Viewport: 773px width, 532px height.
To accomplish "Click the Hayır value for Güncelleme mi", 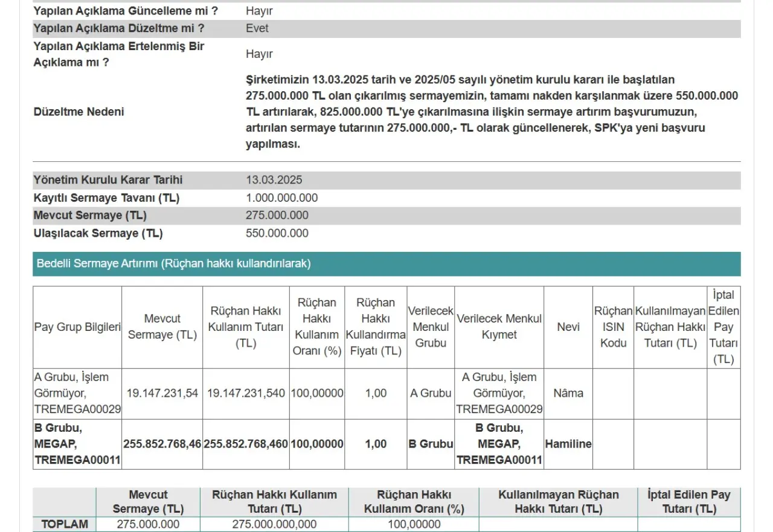I will click(259, 11).
